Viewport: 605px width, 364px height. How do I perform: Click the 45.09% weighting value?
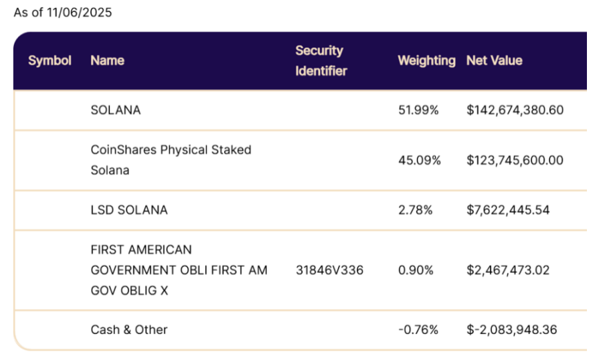419,161
